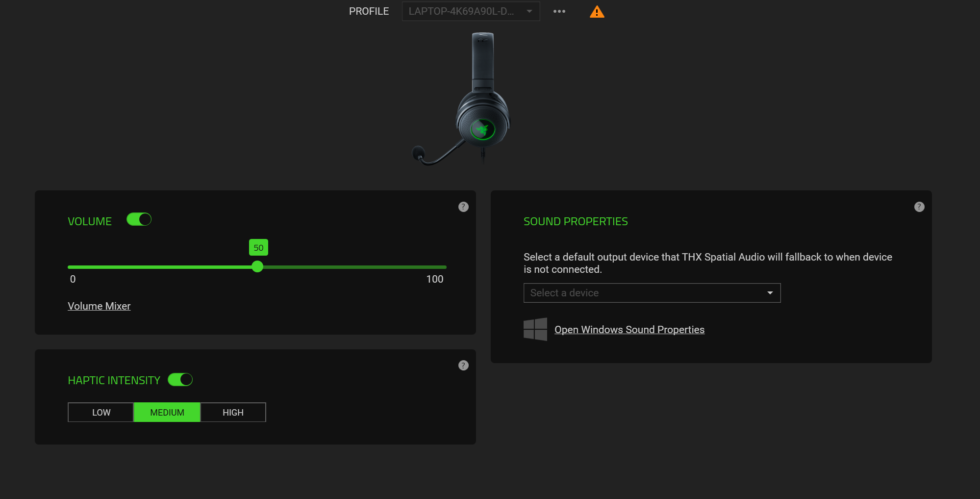Open the 'Select a device' dropdown
980x499 pixels.
652,293
